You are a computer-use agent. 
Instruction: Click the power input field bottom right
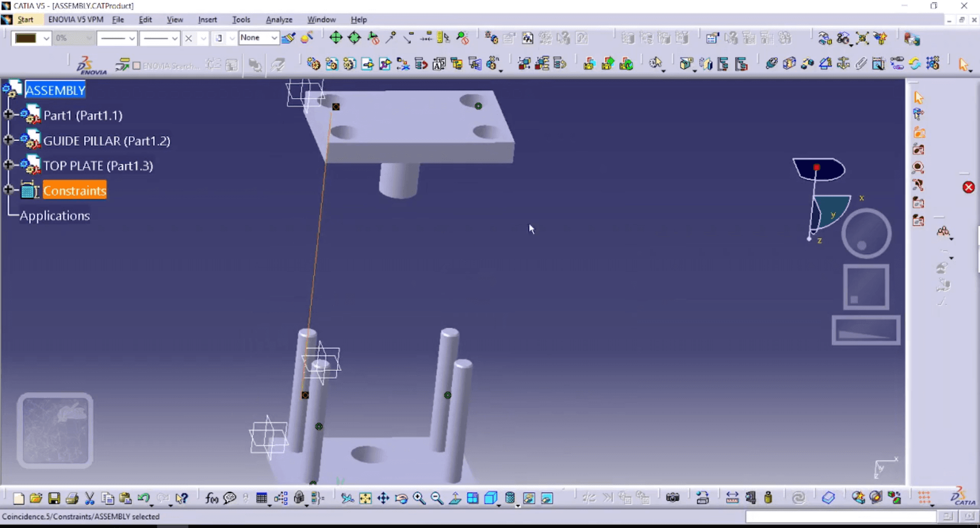click(x=842, y=516)
